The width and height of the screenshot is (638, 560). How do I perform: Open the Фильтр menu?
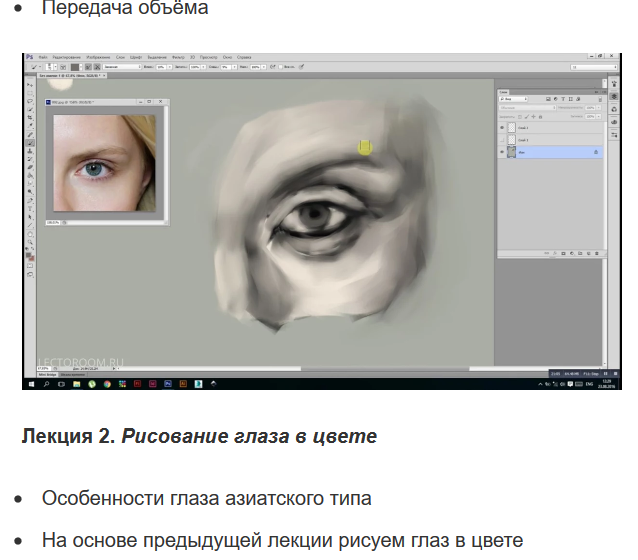[178, 57]
